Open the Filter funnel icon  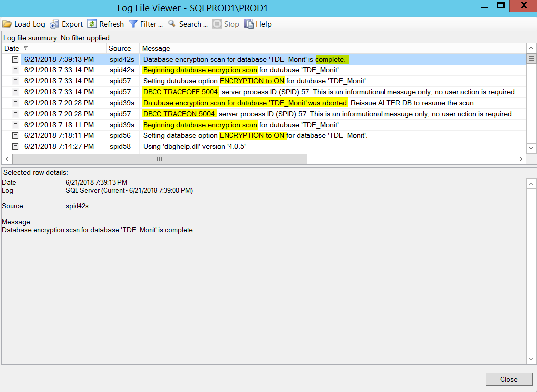click(x=133, y=24)
